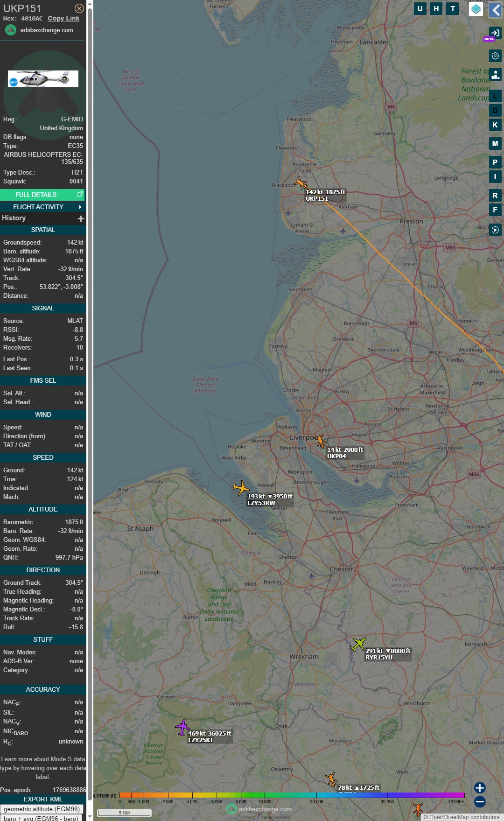504x821 pixels.
Task: Open the Full Details button
Action: pos(43,195)
